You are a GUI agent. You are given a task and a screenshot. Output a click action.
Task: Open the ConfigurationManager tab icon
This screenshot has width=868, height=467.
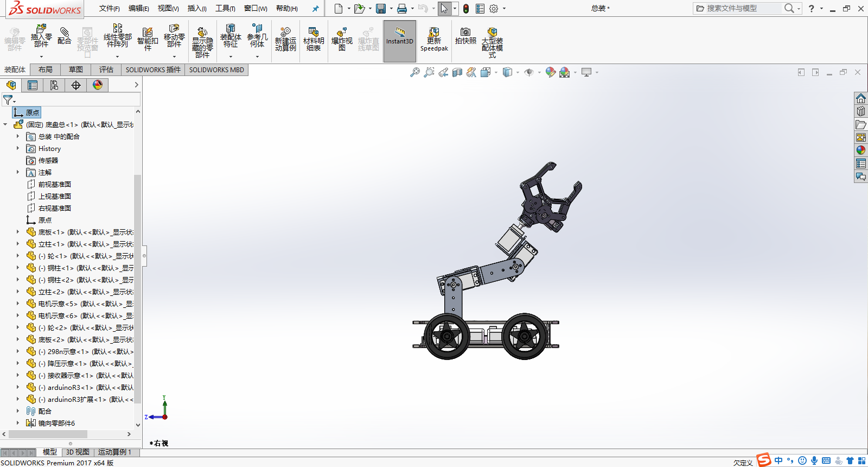tap(54, 85)
